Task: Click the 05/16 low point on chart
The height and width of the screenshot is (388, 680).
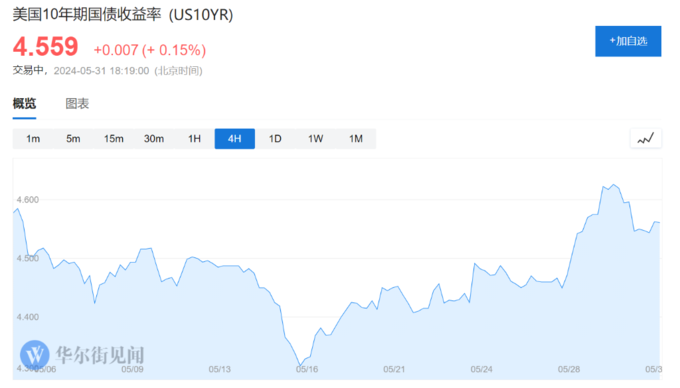Action: (x=300, y=365)
